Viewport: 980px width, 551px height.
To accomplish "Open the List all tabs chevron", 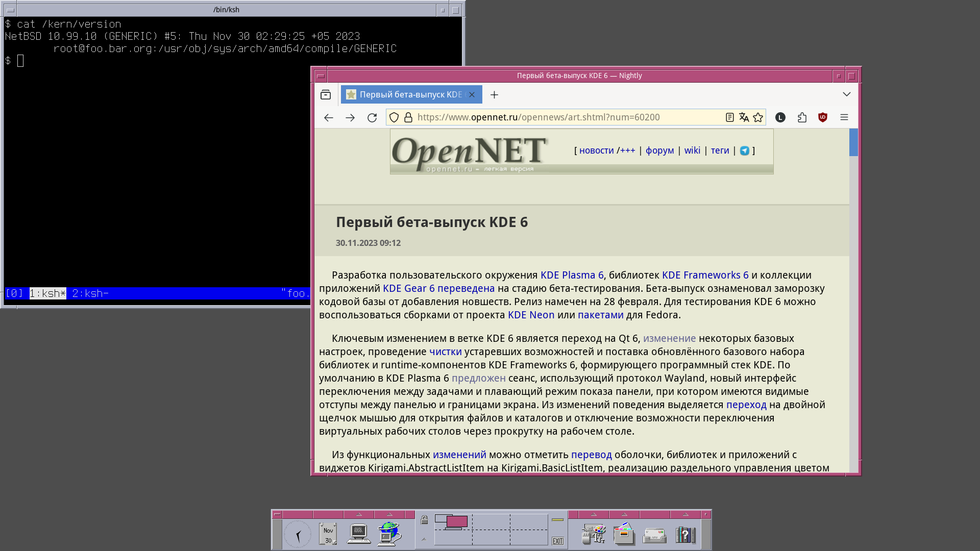I will point(847,94).
